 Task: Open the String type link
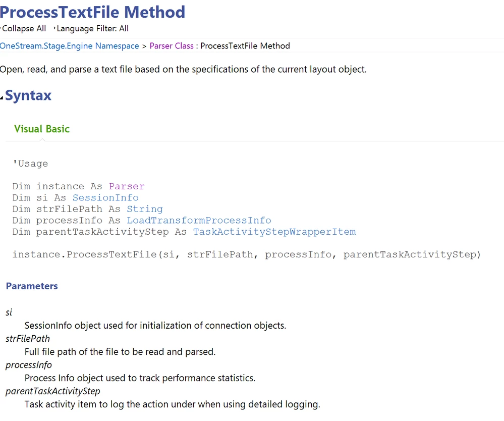point(145,209)
